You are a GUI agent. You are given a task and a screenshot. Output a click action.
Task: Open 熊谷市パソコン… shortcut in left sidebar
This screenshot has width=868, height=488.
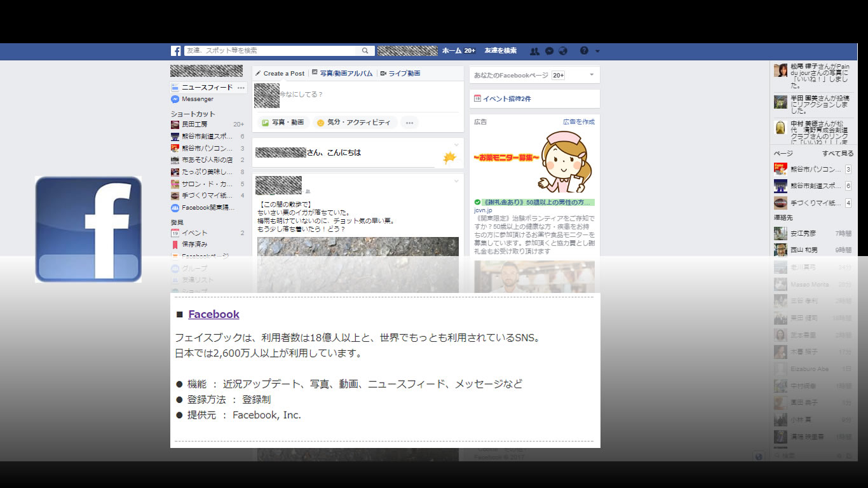point(207,148)
